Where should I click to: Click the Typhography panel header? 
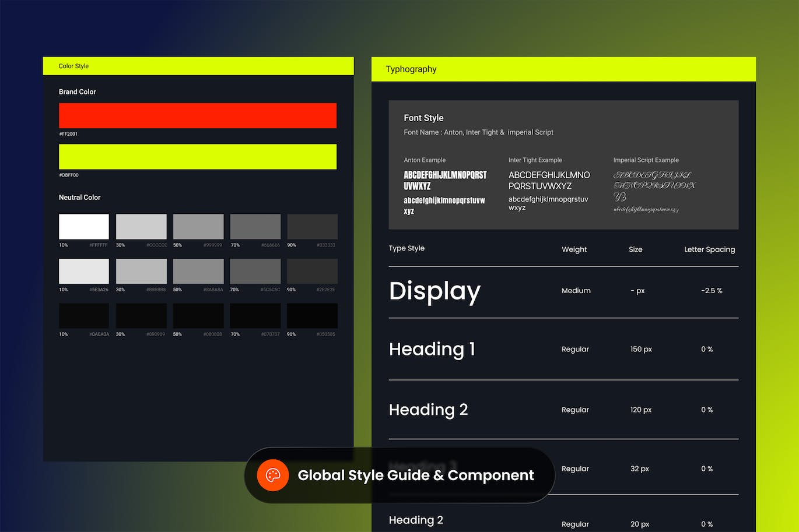click(563, 69)
